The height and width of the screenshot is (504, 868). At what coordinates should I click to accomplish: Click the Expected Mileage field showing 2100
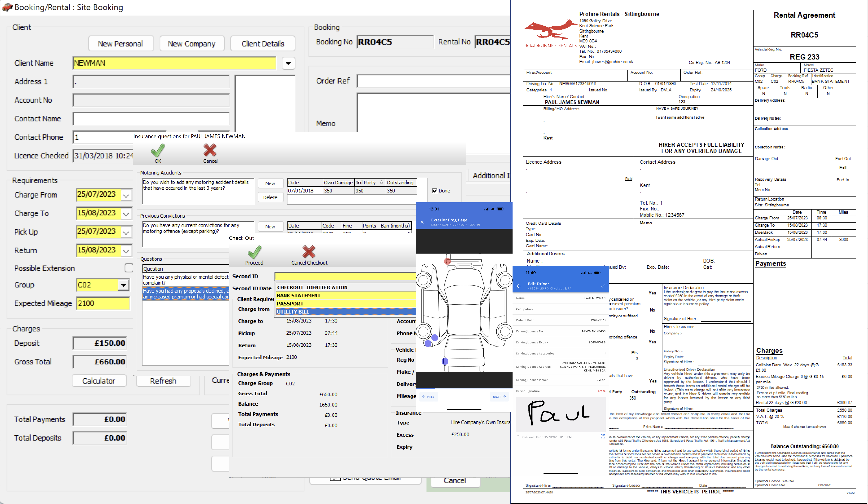pyautogui.click(x=103, y=303)
